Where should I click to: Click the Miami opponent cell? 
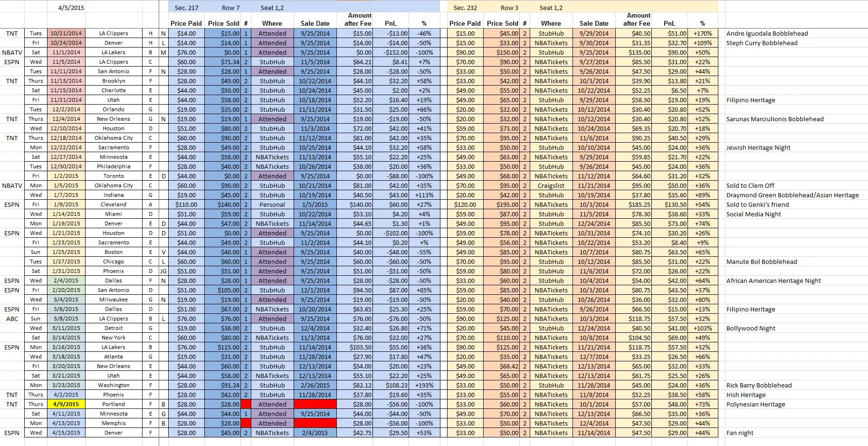tap(114, 214)
